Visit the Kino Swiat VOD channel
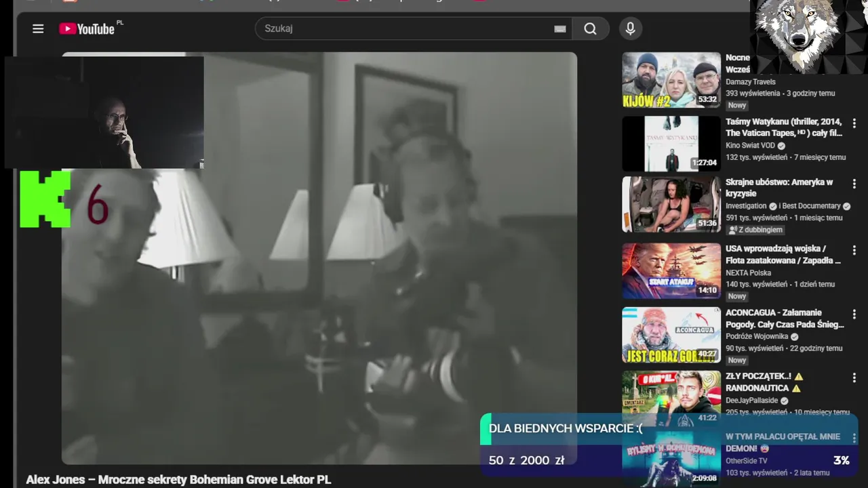This screenshot has height=488, width=868. click(751, 146)
